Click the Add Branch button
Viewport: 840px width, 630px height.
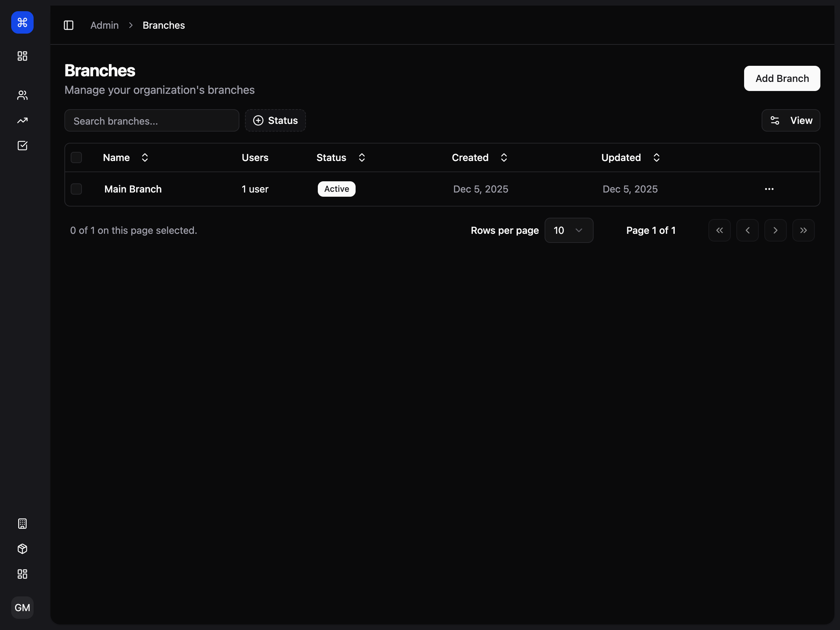point(782,79)
